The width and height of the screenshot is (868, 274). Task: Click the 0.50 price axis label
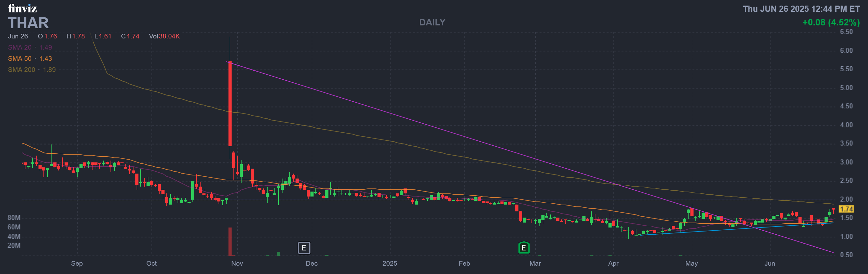[846, 255]
